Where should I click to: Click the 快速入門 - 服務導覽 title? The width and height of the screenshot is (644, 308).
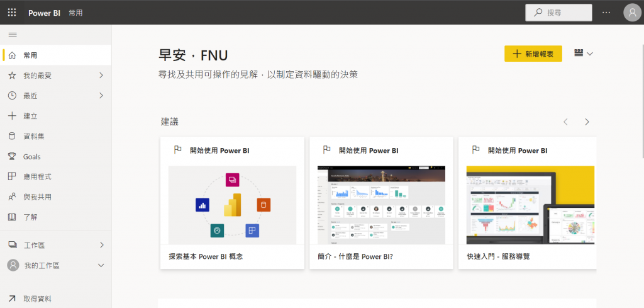tap(498, 256)
